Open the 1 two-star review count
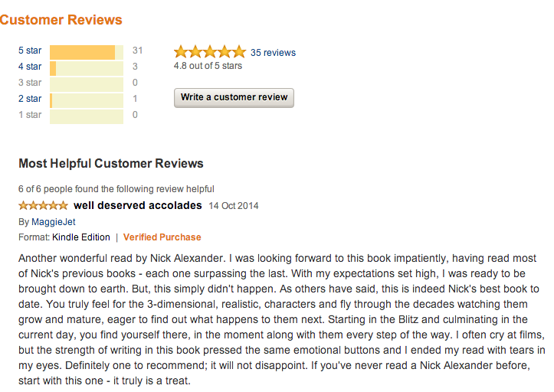 pos(135,99)
